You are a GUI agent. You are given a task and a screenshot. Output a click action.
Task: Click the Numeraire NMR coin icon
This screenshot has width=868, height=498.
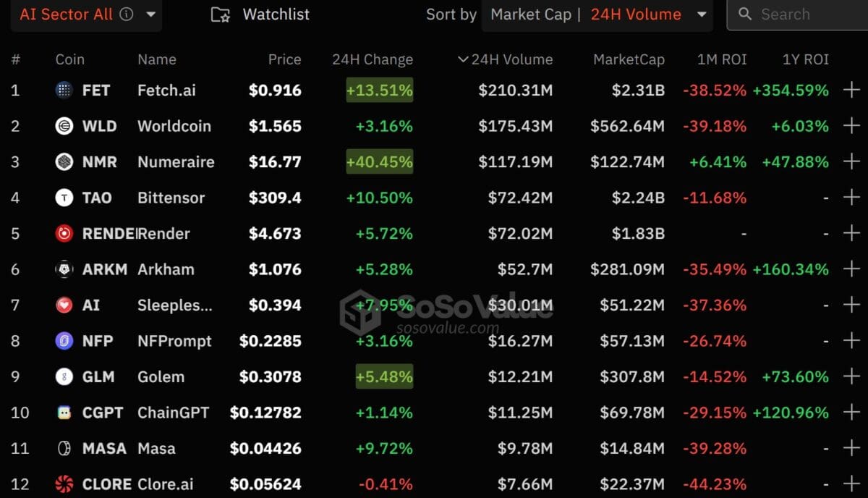click(x=64, y=161)
